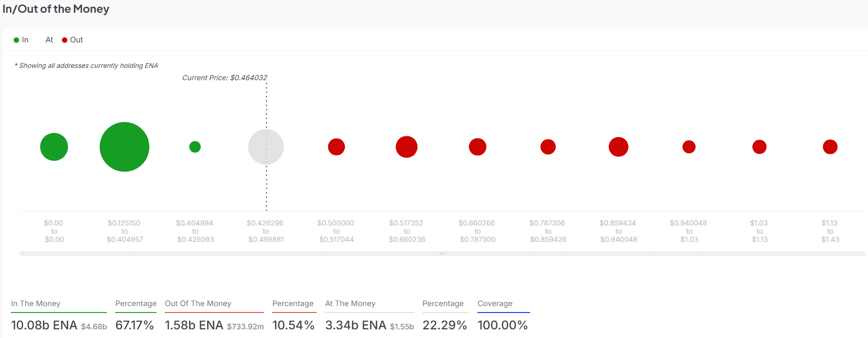Select the Out Of The Money stat label
The height and width of the screenshot is (338, 868).
click(x=198, y=303)
